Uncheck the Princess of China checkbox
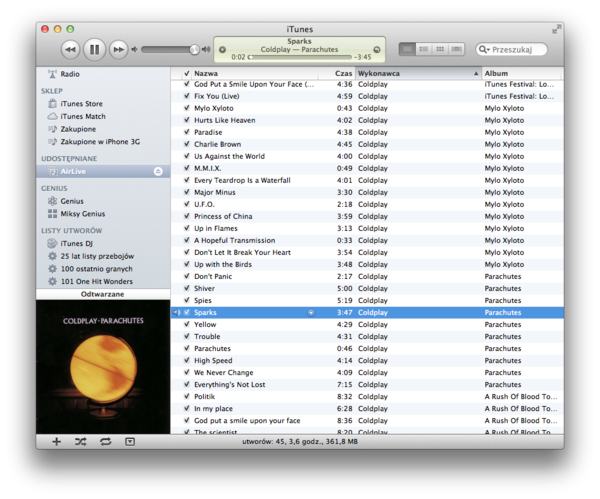Screen dimensions: 600x499 click(186, 216)
